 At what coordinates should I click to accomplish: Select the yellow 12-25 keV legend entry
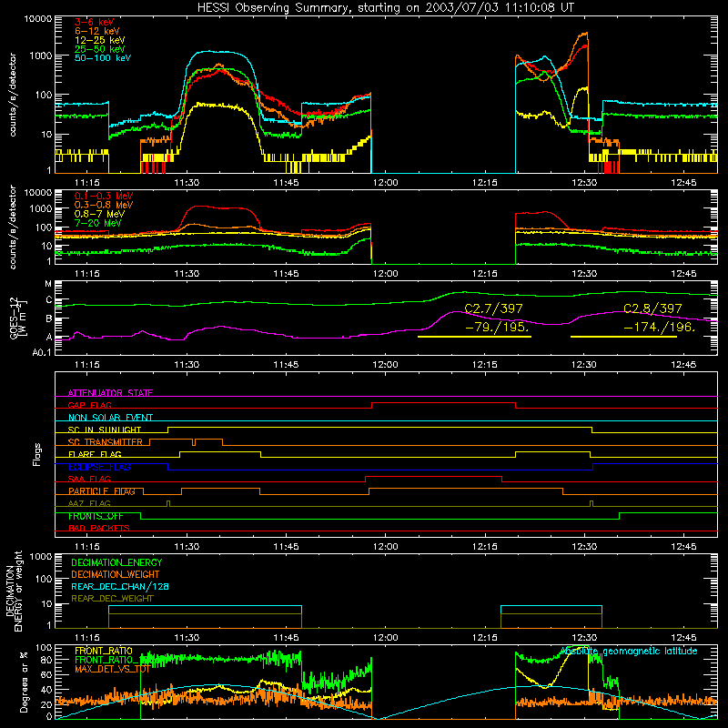(x=100, y=40)
